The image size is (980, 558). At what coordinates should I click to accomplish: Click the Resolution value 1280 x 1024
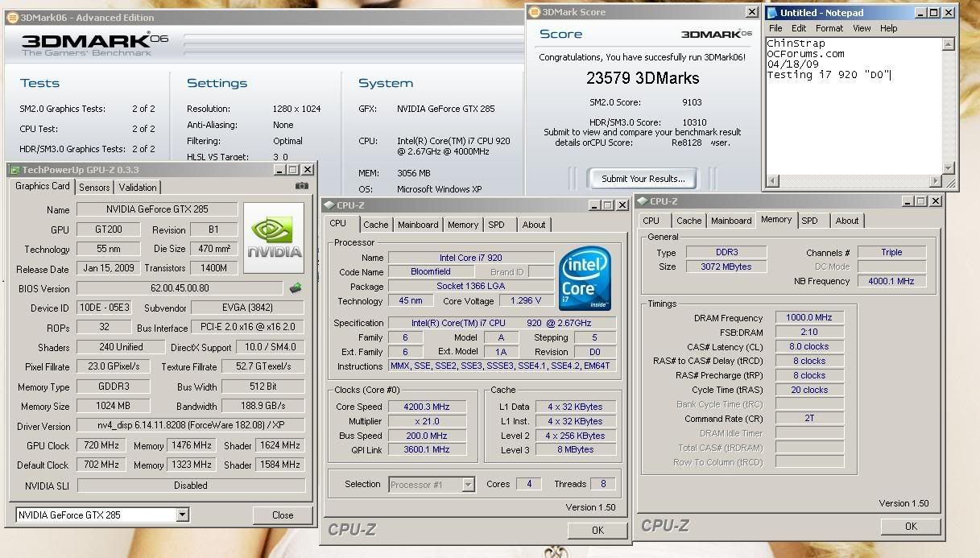coord(296,109)
